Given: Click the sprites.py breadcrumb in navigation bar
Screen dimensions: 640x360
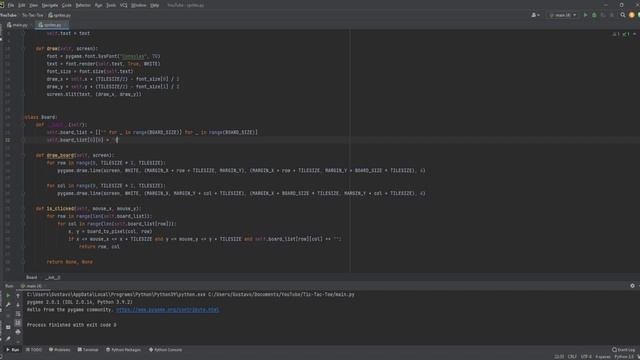Looking at the screenshot, I should (60, 15).
